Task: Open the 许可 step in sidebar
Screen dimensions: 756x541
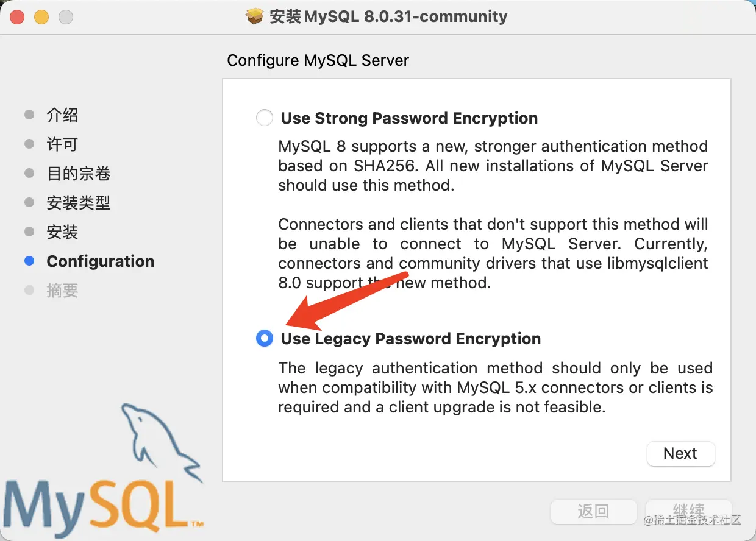Action: (x=63, y=144)
